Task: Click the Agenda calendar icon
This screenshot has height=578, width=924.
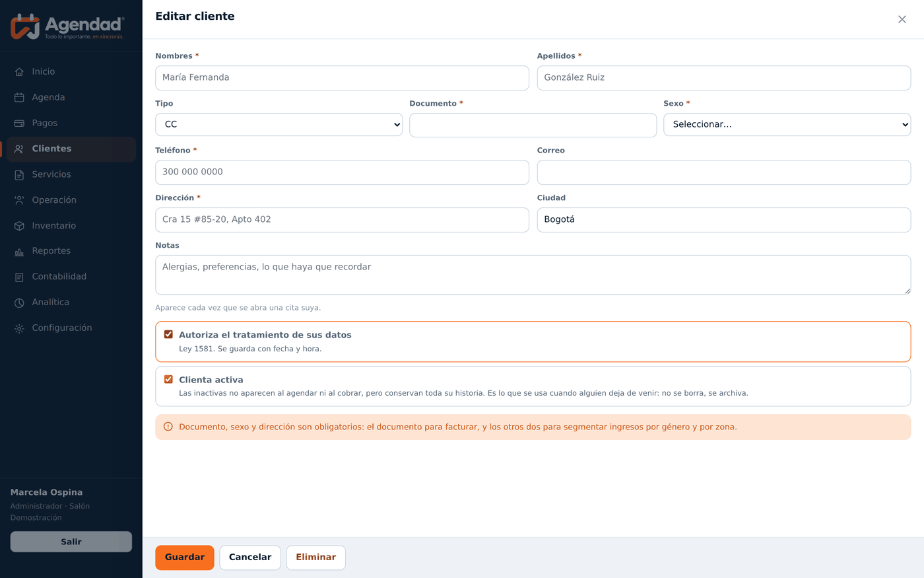Action: pyautogui.click(x=19, y=98)
